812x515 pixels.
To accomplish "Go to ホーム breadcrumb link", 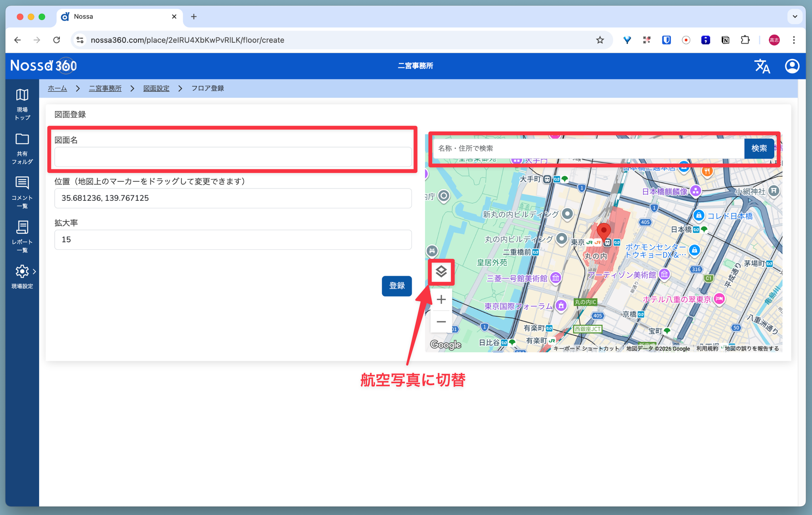I will [x=57, y=88].
